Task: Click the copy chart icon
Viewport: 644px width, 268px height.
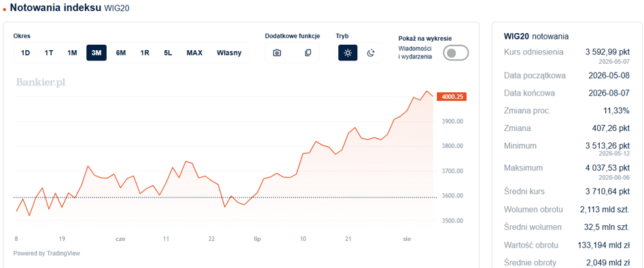Action: (x=308, y=53)
